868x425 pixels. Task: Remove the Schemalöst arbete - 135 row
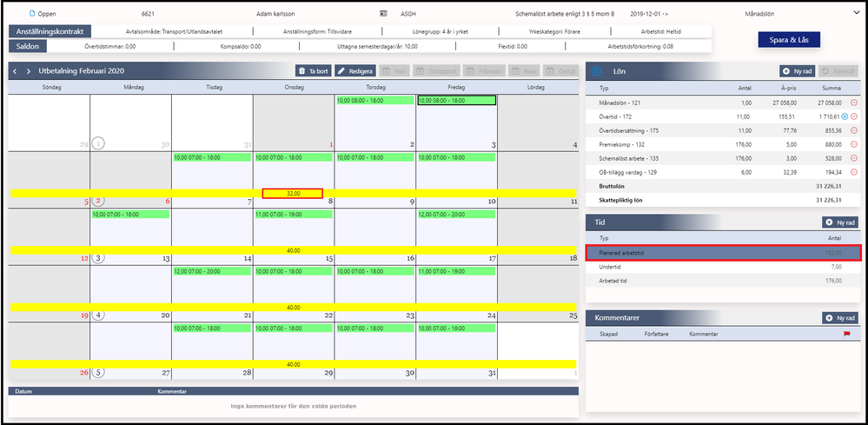click(x=853, y=158)
